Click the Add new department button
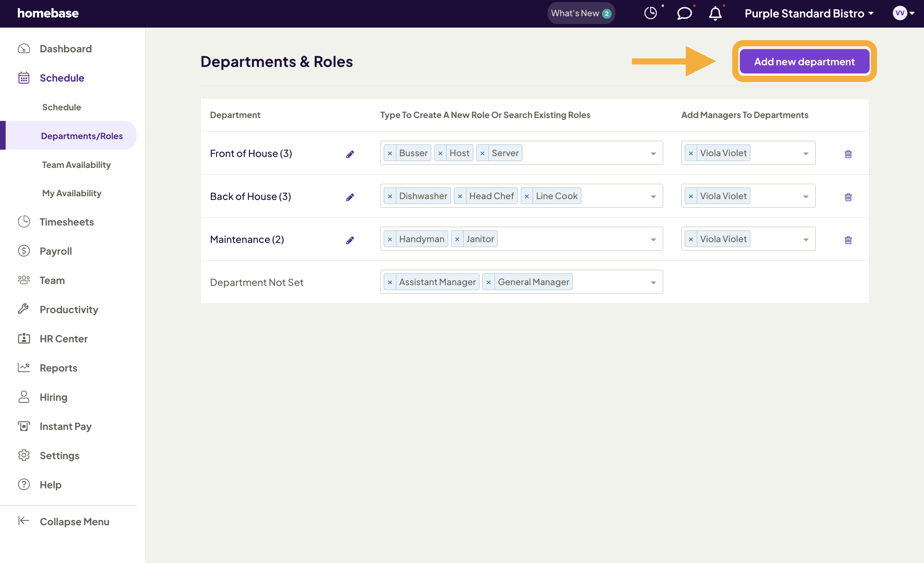The image size is (924, 563). 804,61
